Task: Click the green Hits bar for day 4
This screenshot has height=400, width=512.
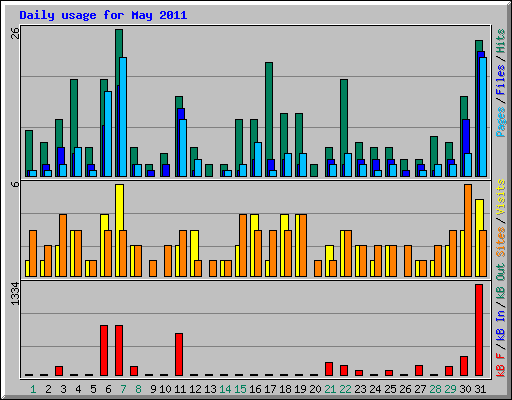Action: [74, 113]
